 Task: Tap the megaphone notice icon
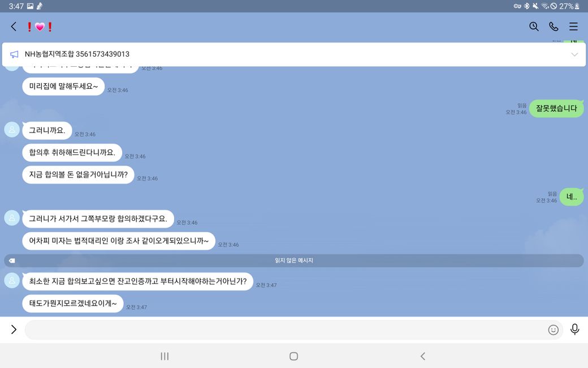14,54
